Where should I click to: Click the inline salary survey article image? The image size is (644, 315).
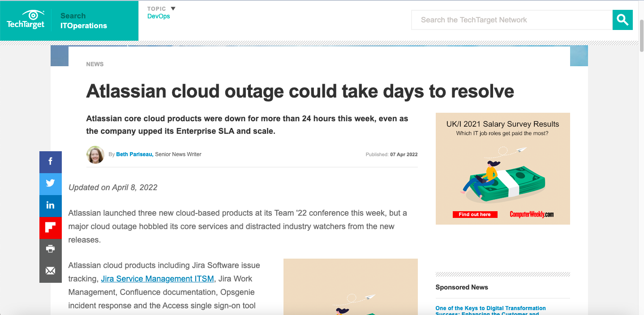pyautogui.click(x=350, y=286)
